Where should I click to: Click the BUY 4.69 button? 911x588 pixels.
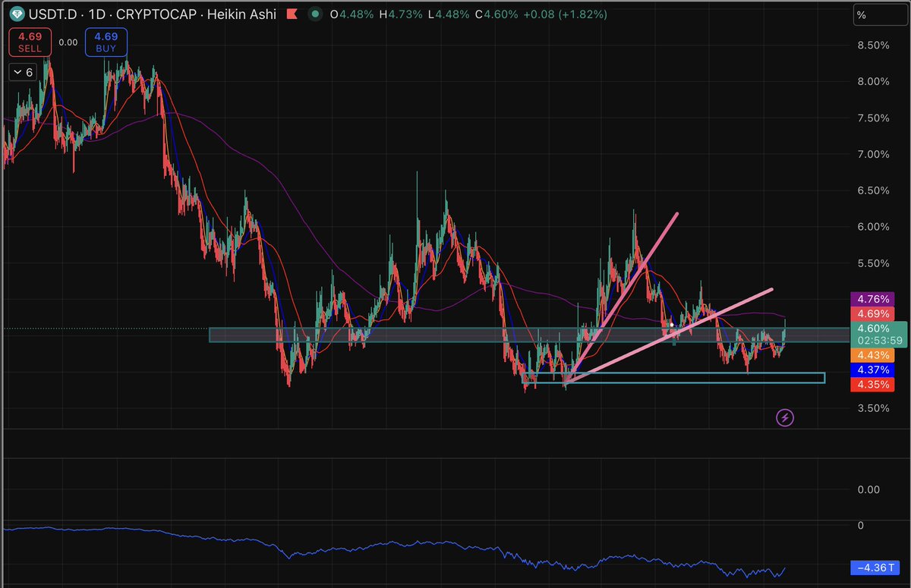click(106, 42)
